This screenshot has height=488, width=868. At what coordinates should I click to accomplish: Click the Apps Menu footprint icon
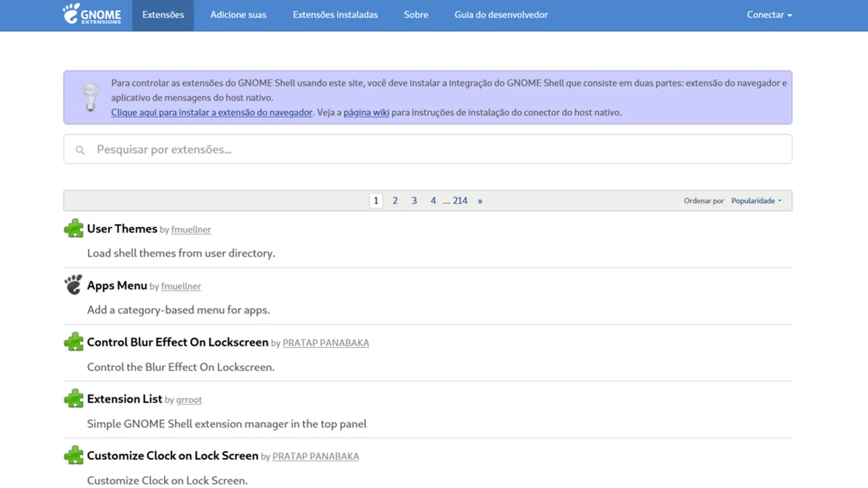74,285
